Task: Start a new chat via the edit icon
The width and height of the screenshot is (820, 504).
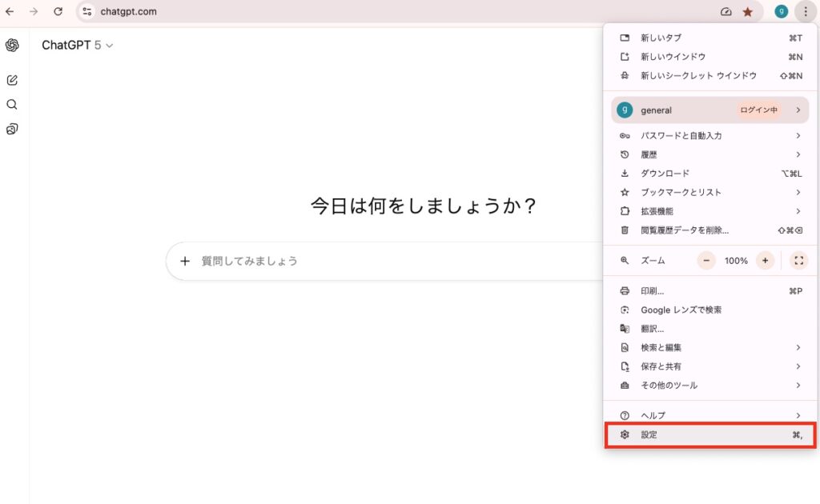Action: click(x=12, y=80)
